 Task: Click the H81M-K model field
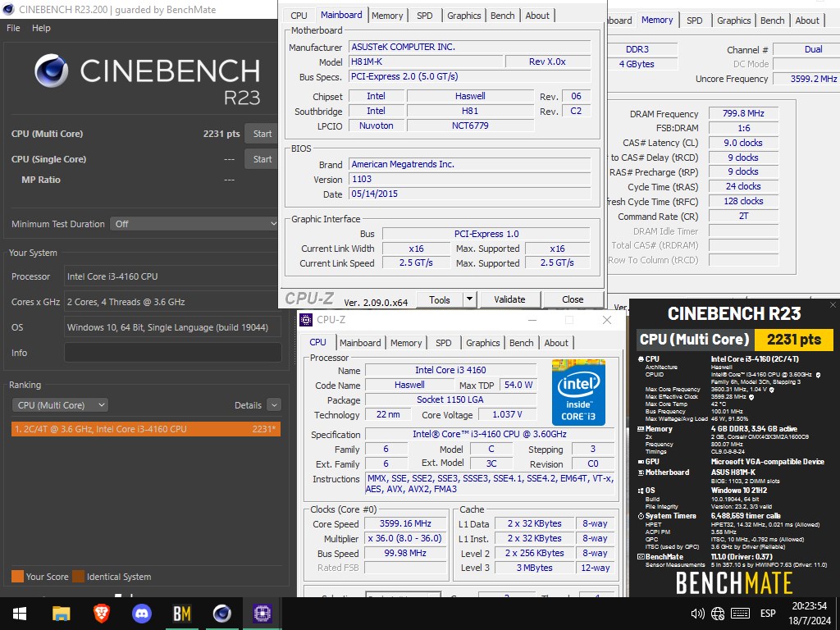click(426, 62)
